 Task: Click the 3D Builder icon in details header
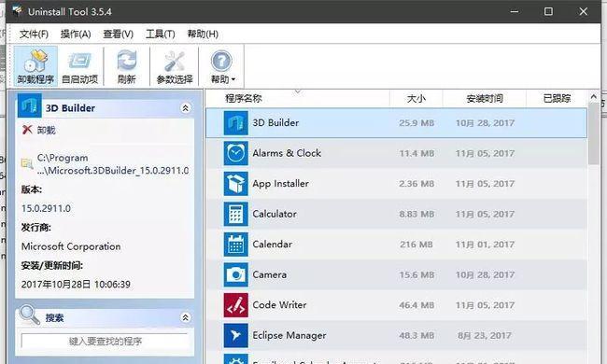30,105
